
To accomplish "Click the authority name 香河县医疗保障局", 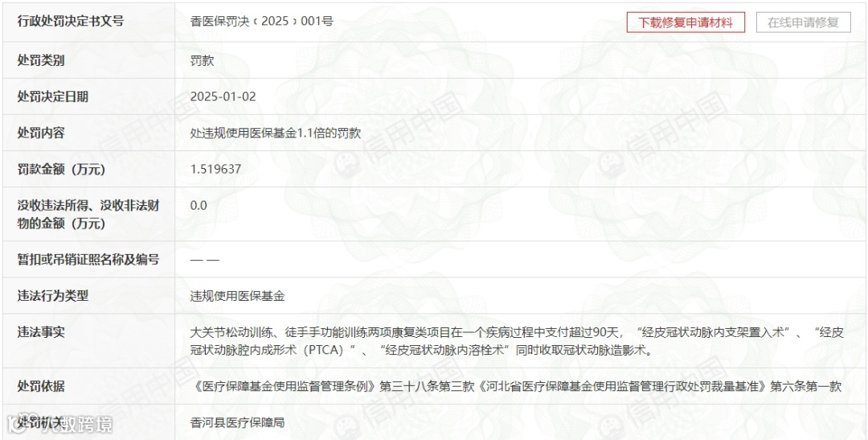I will pos(237,422).
